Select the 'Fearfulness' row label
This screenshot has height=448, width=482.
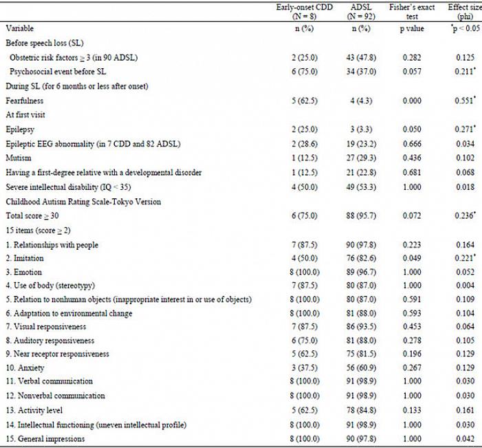click(x=23, y=100)
